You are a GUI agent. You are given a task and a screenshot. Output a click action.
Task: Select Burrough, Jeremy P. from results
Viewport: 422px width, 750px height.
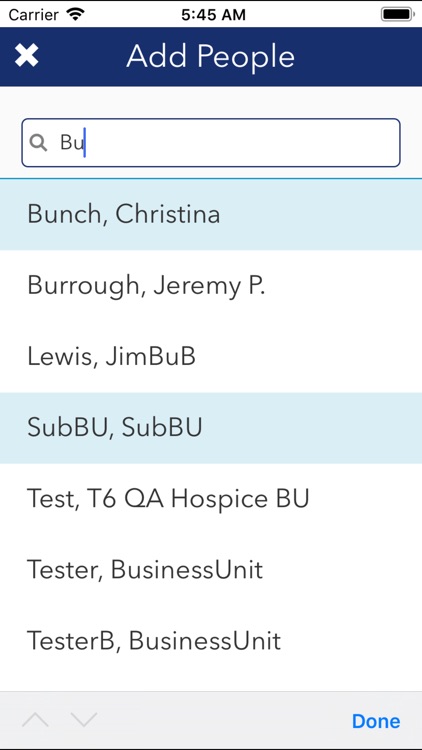[x=211, y=286]
